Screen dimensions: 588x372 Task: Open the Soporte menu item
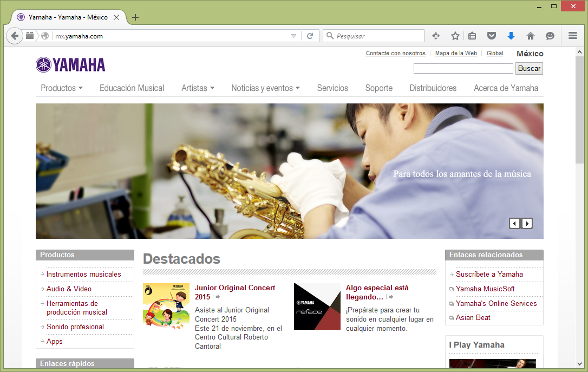(379, 88)
